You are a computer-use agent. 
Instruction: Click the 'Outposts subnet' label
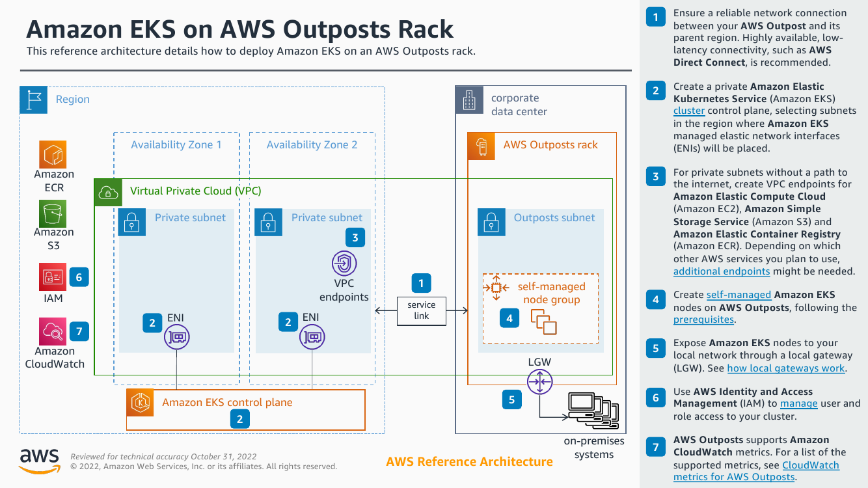point(554,218)
